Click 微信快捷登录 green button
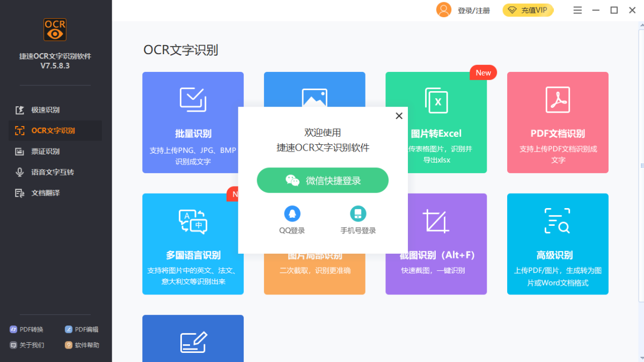 323,180
